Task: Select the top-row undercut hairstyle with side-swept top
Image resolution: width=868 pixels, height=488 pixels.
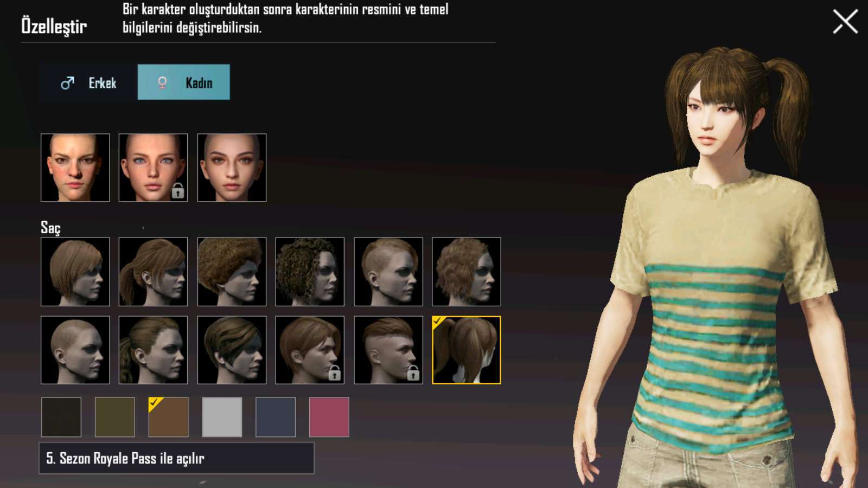Action: tap(388, 272)
